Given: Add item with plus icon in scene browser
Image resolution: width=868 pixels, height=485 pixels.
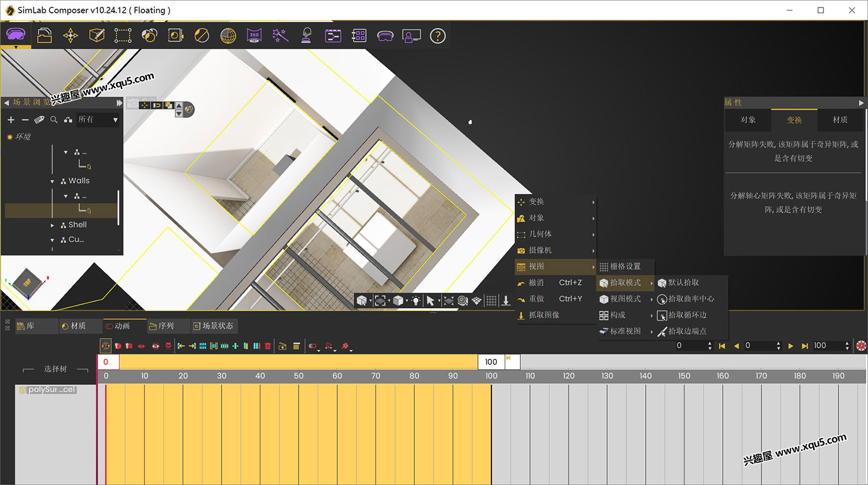Looking at the screenshot, I should pos(10,120).
